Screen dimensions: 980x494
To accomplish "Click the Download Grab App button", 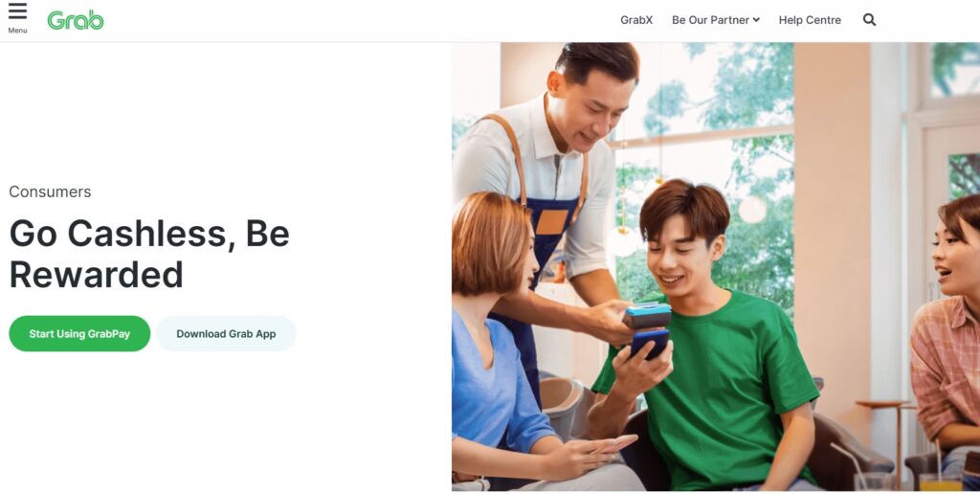I will point(226,333).
